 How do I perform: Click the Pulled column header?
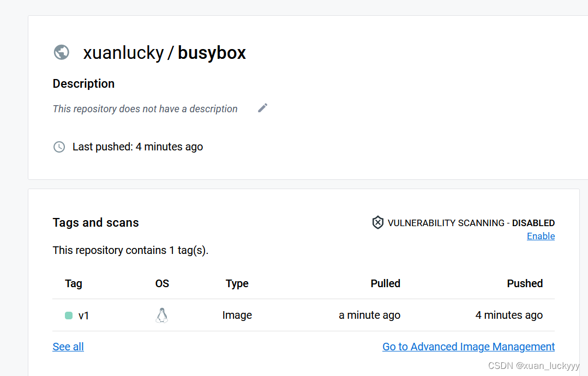(x=386, y=283)
